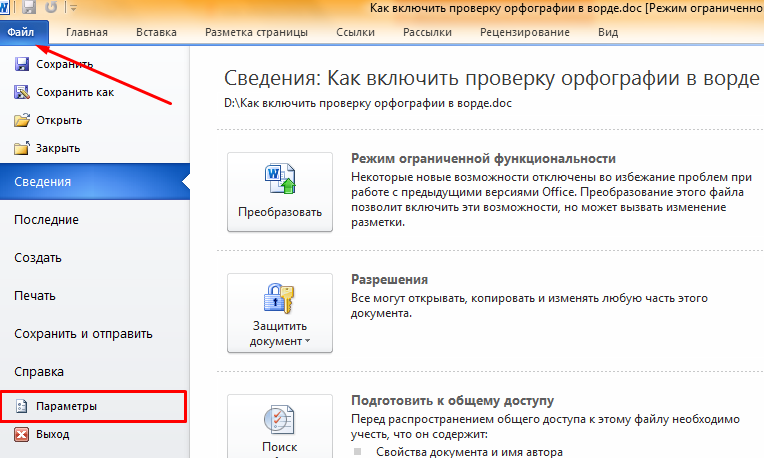This screenshot has width=764, height=458.
Task: Open the Ссылки ribbon tab
Action: (355, 33)
